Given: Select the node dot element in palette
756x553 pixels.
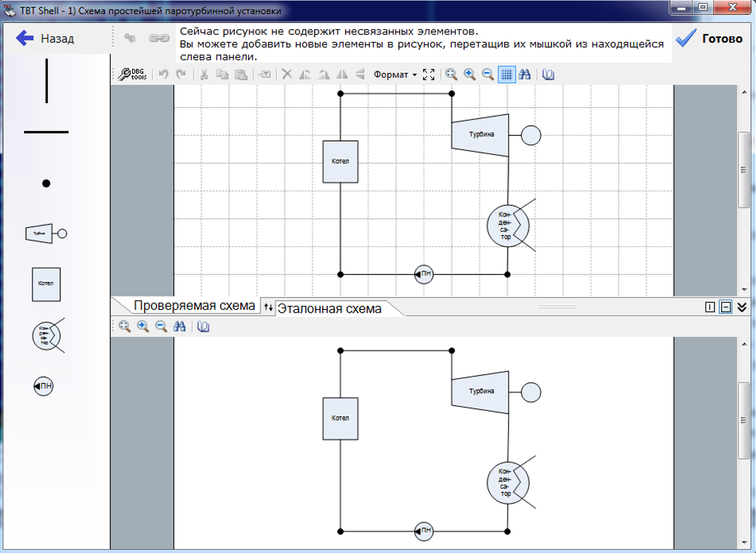Looking at the screenshot, I should tap(46, 183).
